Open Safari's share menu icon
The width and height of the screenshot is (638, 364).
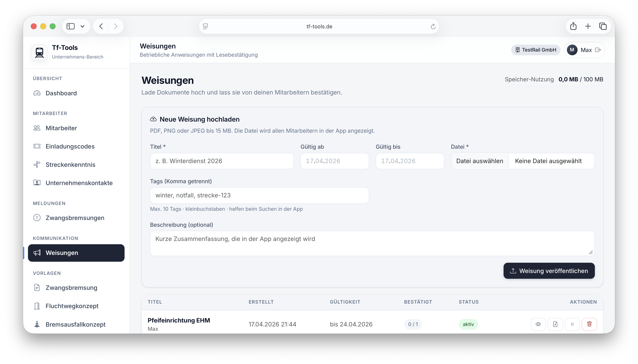click(573, 26)
